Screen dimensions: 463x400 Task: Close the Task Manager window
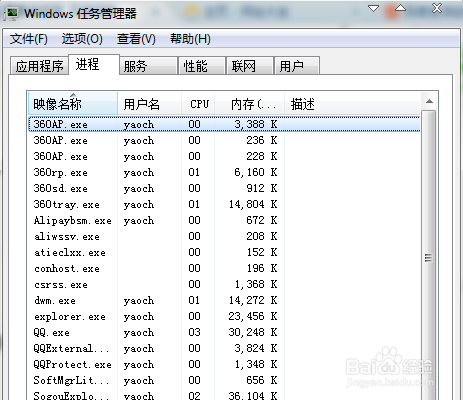(x=437, y=8)
